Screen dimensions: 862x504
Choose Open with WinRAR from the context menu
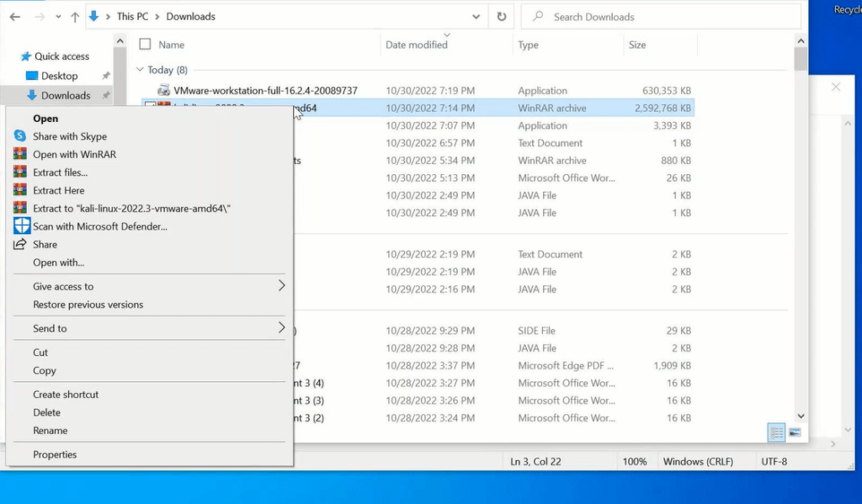coord(74,155)
